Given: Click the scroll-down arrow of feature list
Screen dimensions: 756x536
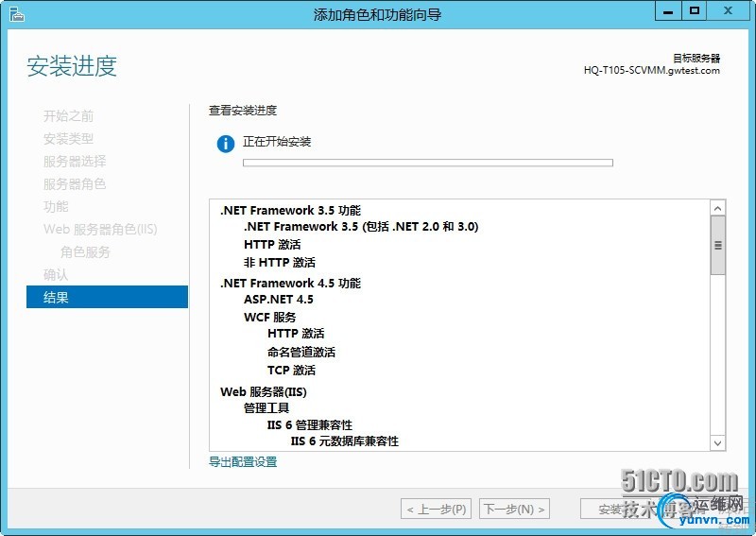Looking at the screenshot, I should (x=717, y=442).
